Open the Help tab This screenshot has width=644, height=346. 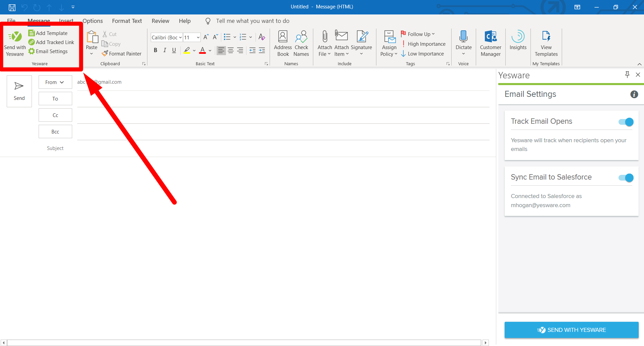185,21
